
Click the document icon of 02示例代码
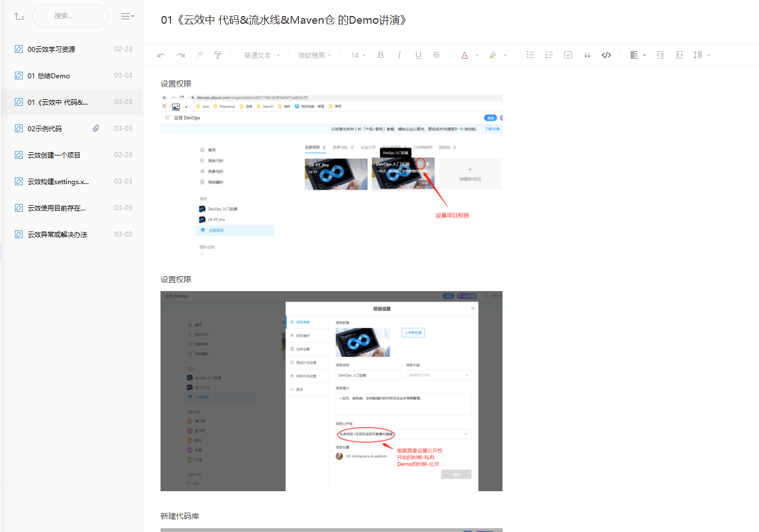click(x=19, y=128)
